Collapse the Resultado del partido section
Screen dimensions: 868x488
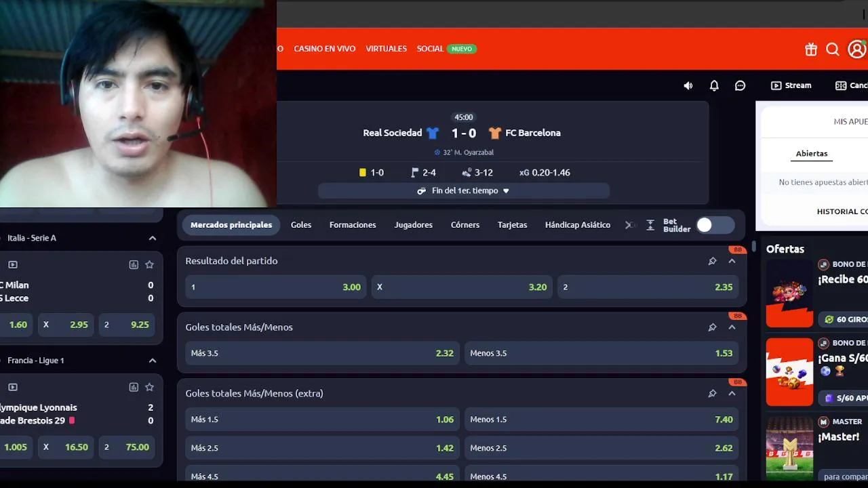pos(732,261)
